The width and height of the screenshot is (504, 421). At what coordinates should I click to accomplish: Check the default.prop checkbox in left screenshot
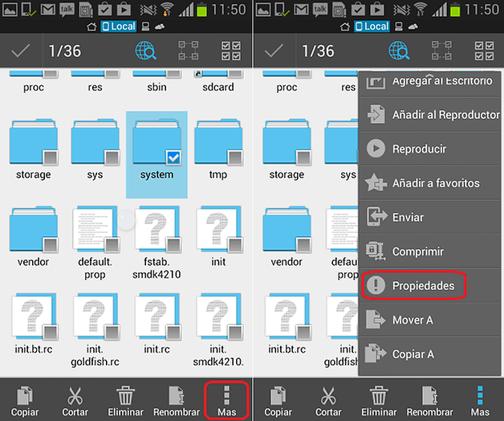point(112,245)
